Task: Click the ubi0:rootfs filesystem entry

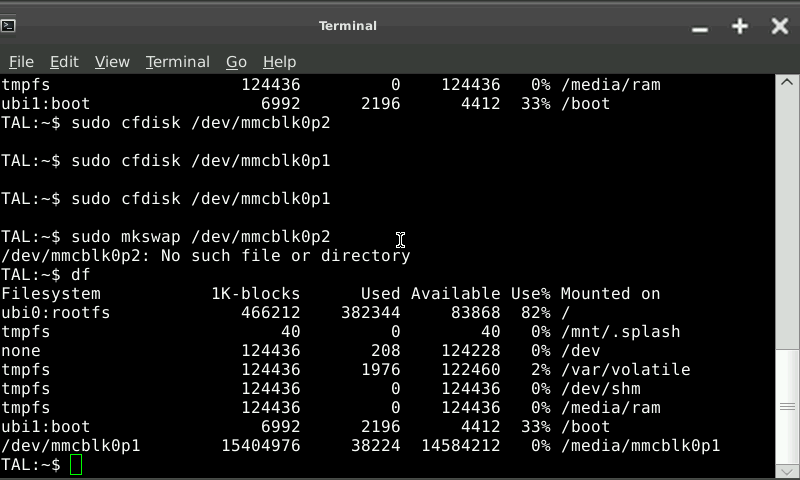Action: [56, 313]
